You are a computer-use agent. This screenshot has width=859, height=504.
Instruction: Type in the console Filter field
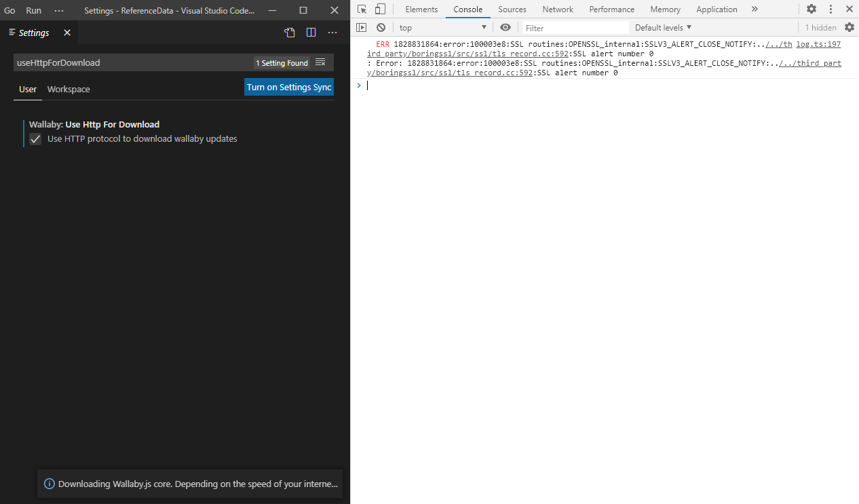point(577,27)
